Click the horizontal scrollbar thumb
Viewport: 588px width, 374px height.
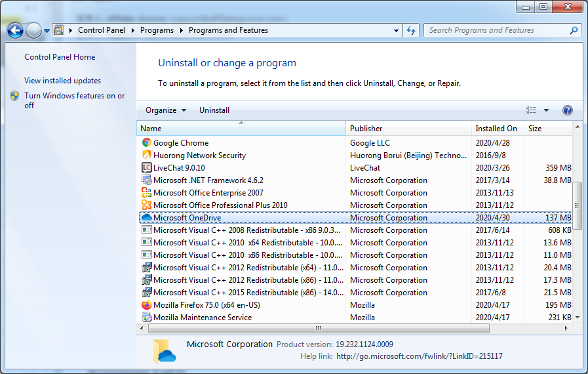point(319,328)
